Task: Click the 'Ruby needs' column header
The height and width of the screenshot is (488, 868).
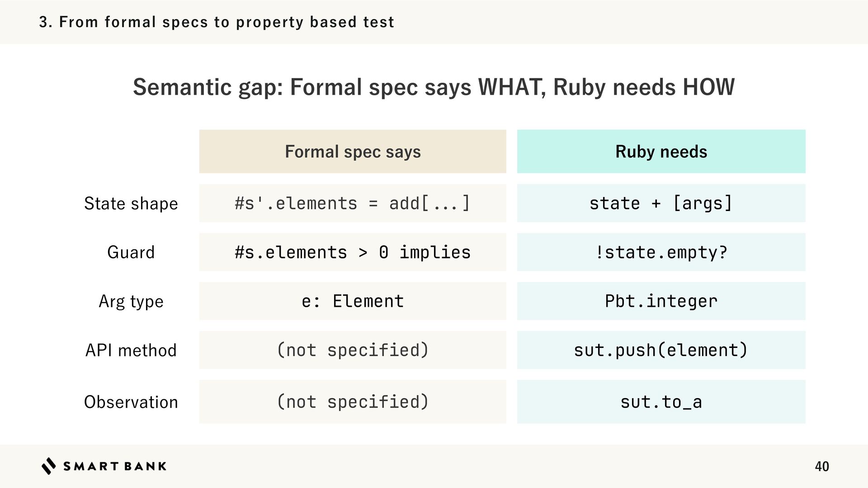Action: 661,151
